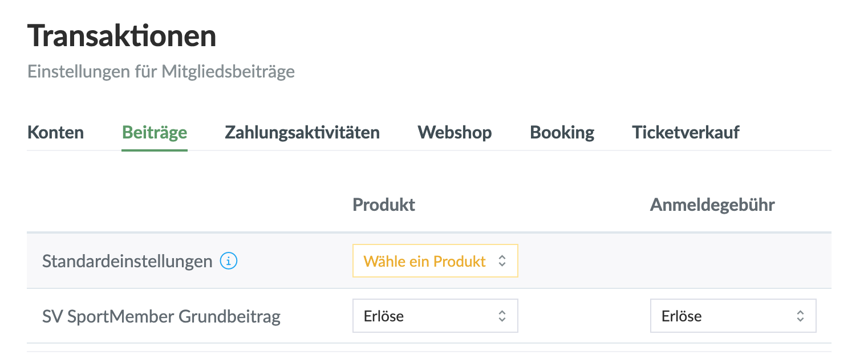Click the Transaktionen page heading
The width and height of the screenshot is (868, 359).
tap(122, 36)
